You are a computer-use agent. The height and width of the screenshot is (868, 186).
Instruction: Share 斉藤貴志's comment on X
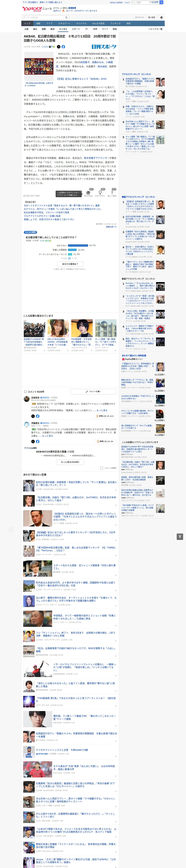click(33, 441)
